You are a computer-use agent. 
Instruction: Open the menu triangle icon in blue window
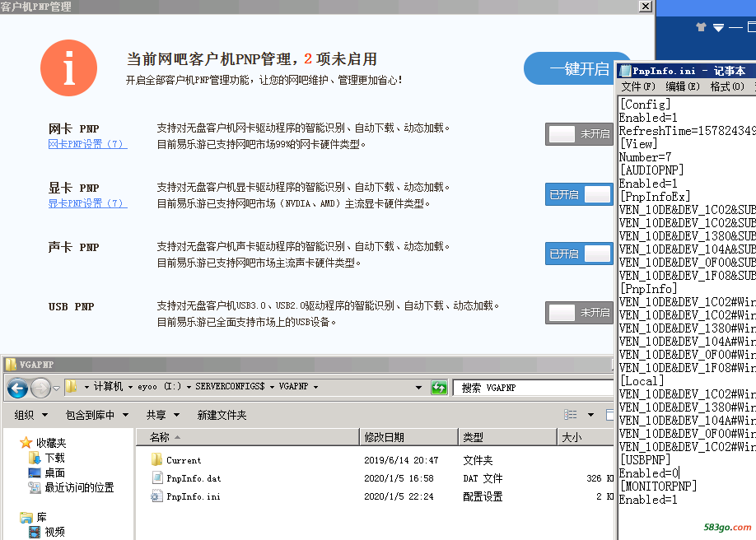coord(718,27)
